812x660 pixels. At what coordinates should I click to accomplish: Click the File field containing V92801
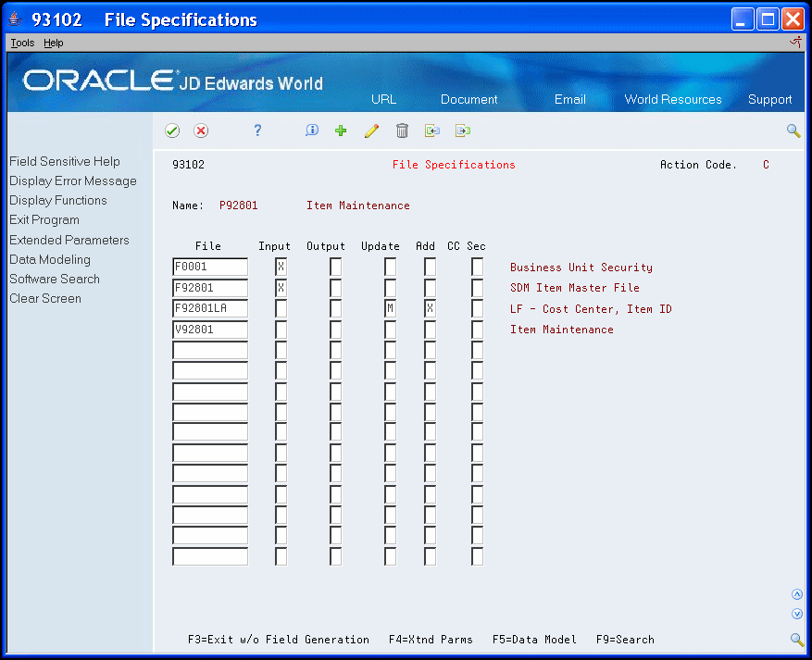[210, 330]
